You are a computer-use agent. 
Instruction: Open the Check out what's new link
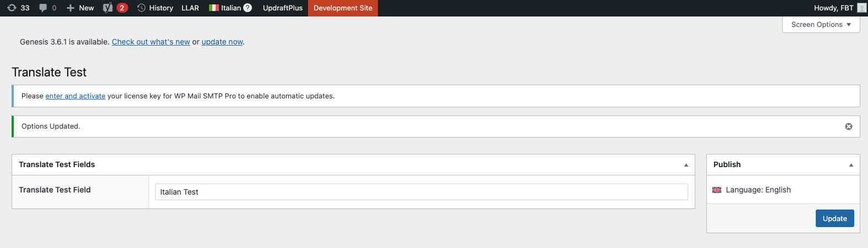[x=151, y=42]
